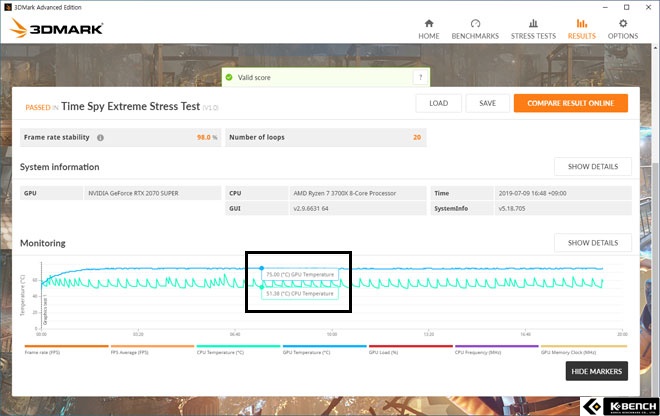Open the BENCHMARKS tab
The width and height of the screenshot is (660, 416).
click(475, 29)
